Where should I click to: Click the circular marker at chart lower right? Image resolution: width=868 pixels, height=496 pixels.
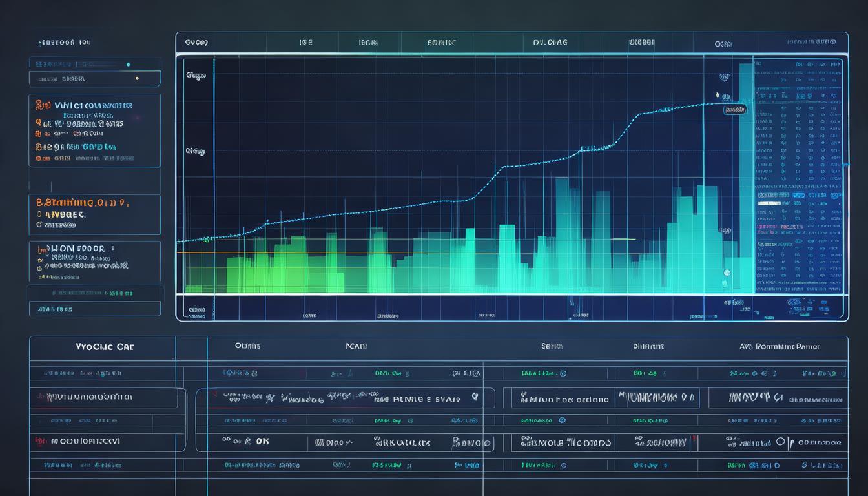tap(727, 273)
